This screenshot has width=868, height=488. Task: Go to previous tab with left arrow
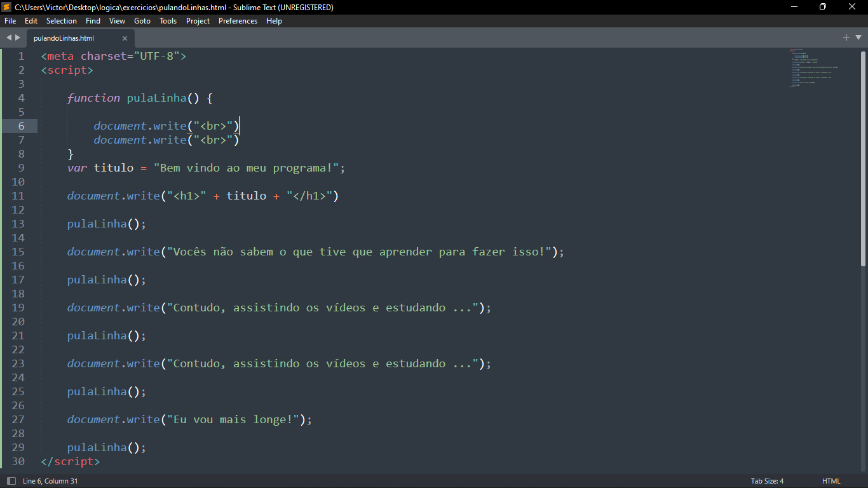pyautogui.click(x=9, y=37)
